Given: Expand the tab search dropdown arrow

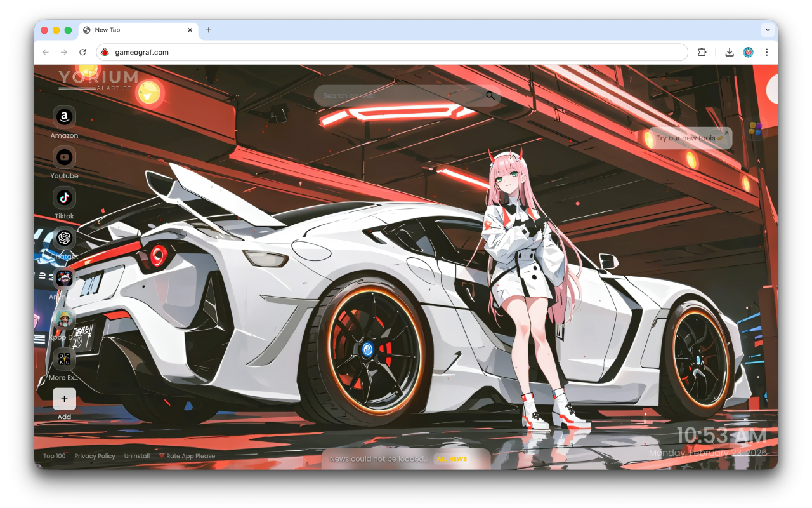Looking at the screenshot, I should pyautogui.click(x=768, y=30).
